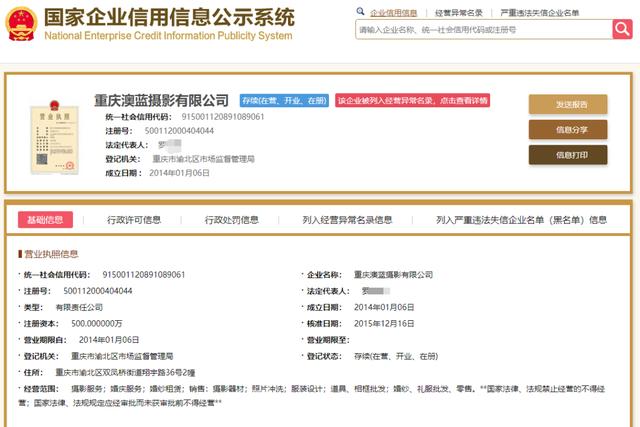640x427 pixels.
Task: Select the 企业信用信息 search category
Action: pos(393,13)
